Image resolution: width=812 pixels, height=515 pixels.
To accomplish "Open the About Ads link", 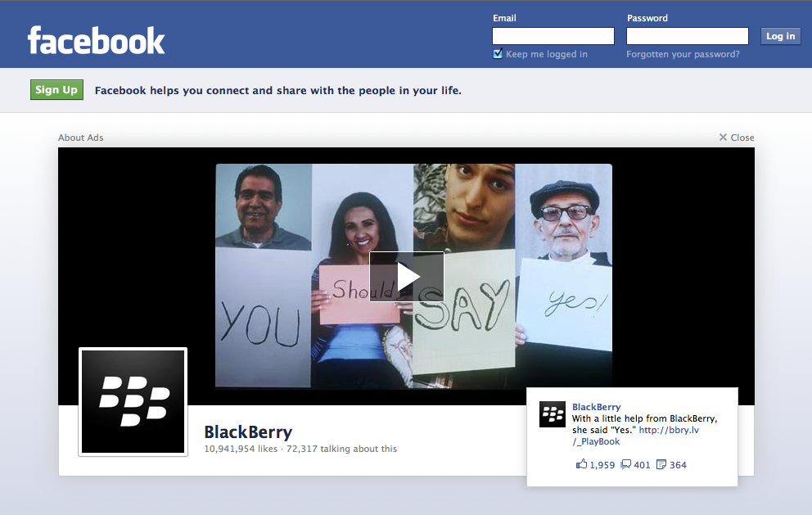I will 80,138.
